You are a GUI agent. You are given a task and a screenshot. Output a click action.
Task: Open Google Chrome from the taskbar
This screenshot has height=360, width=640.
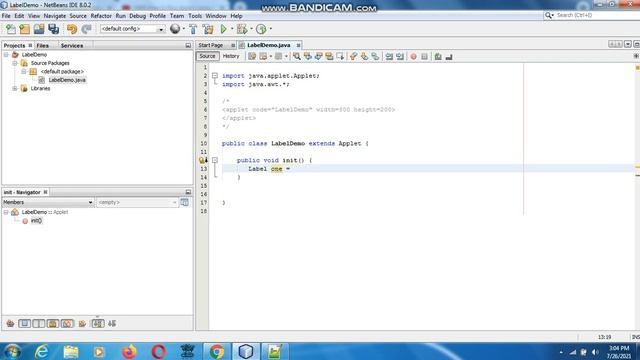(217, 351)
